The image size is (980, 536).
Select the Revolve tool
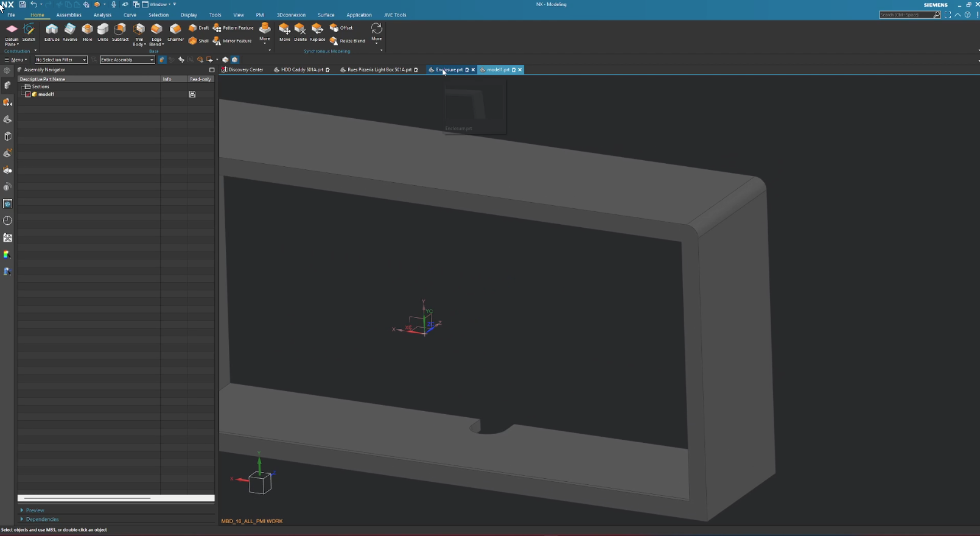click(70, 32)
